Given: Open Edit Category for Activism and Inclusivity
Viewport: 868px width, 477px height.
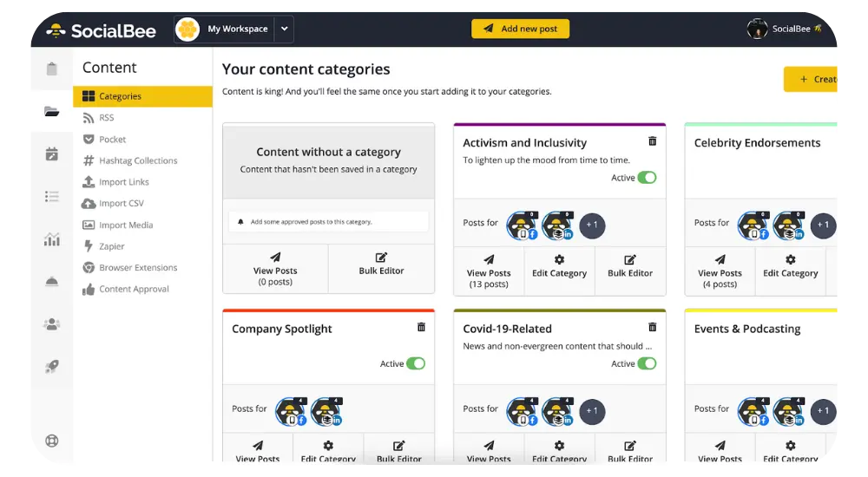Looking at the screenshot, I should [x=559, y=266].
